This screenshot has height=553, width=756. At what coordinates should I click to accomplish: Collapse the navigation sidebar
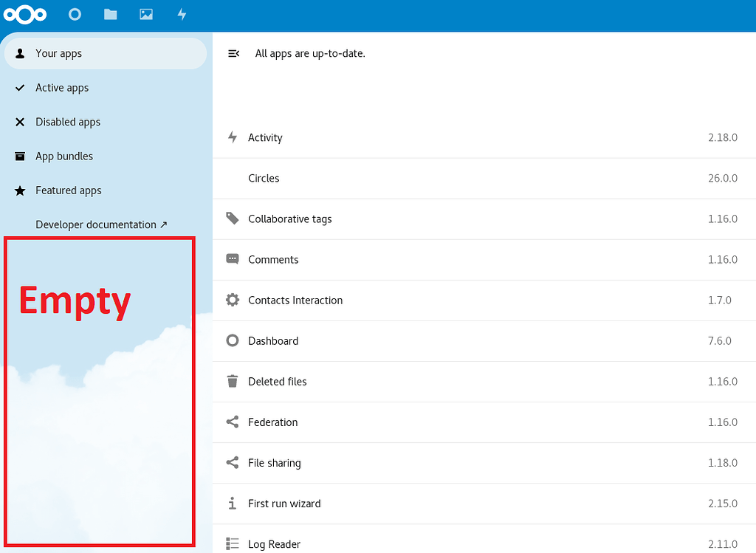tap(233, 52)
